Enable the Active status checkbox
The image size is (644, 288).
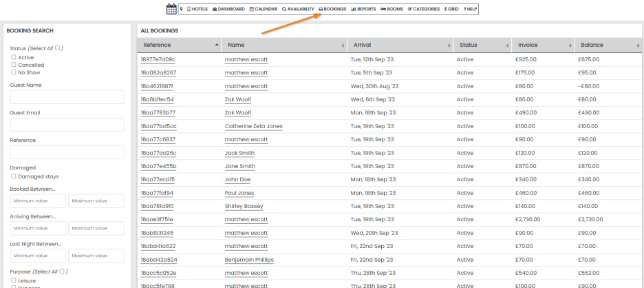pos(14,57)
